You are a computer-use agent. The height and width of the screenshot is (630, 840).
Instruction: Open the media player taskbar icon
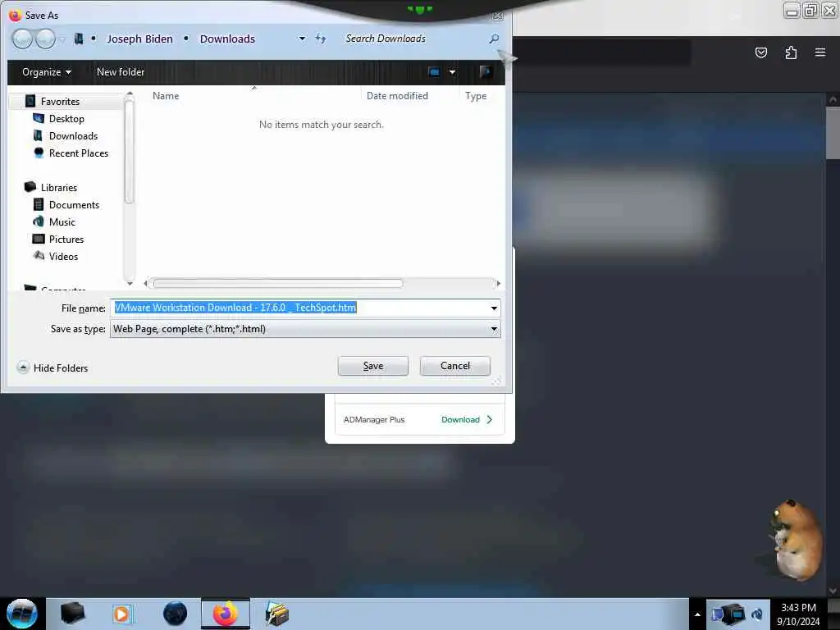pyautogui.click(x=121, y=614)
